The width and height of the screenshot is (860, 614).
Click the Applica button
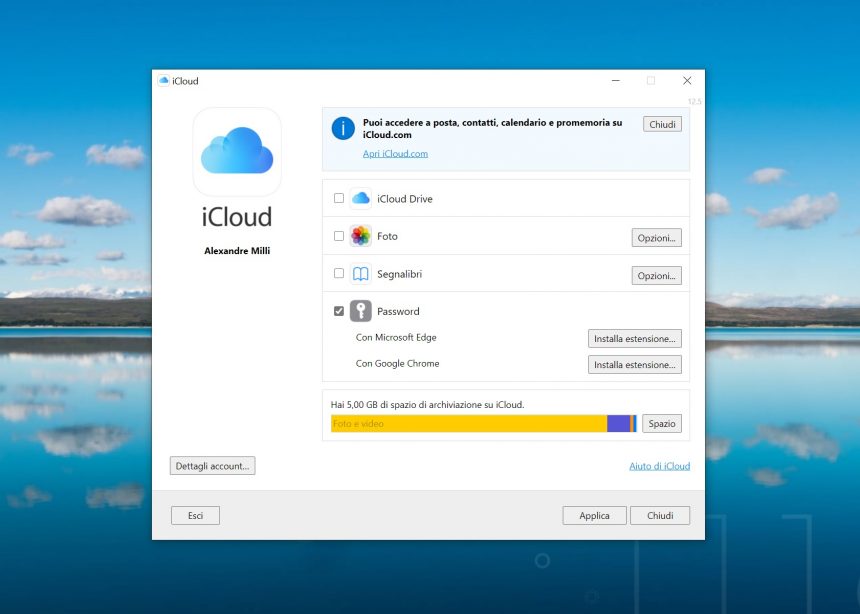[595, 515]
